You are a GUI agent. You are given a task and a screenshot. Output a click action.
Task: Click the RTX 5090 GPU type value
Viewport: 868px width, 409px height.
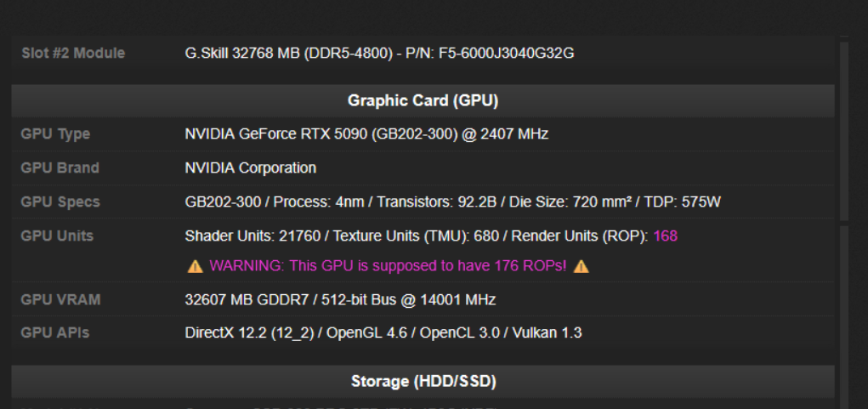(x=366, y=134)
